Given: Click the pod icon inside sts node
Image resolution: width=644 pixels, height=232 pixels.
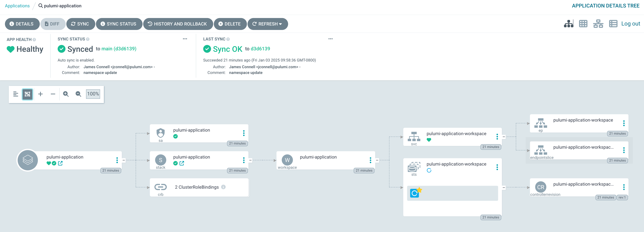Looking at the screenshot, I should click(x=414, y=193).
